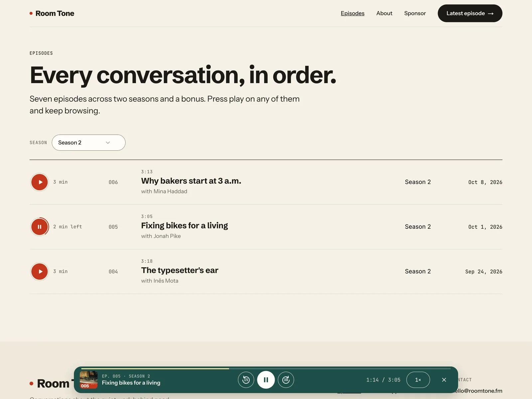Open The typesetter's ear episode title
Viewport: 532px width, 399px height.
180,270
